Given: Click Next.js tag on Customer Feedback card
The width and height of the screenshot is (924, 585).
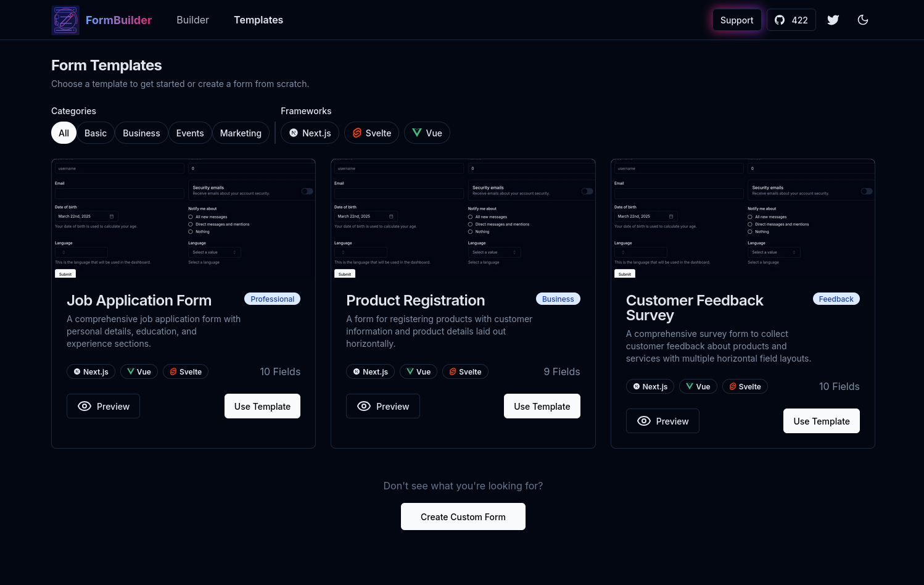Looking at the screenshot, I should click(650, 386).
